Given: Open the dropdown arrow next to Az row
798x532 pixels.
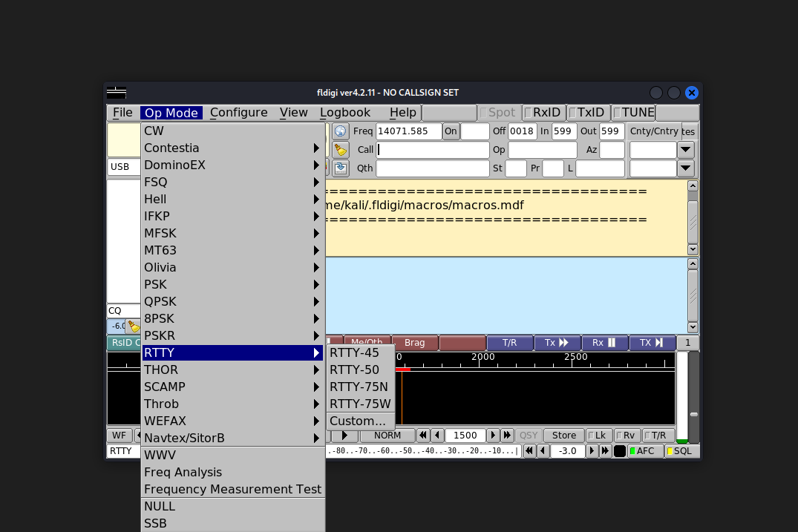Looking at the screenshot, I should point(685,150).
